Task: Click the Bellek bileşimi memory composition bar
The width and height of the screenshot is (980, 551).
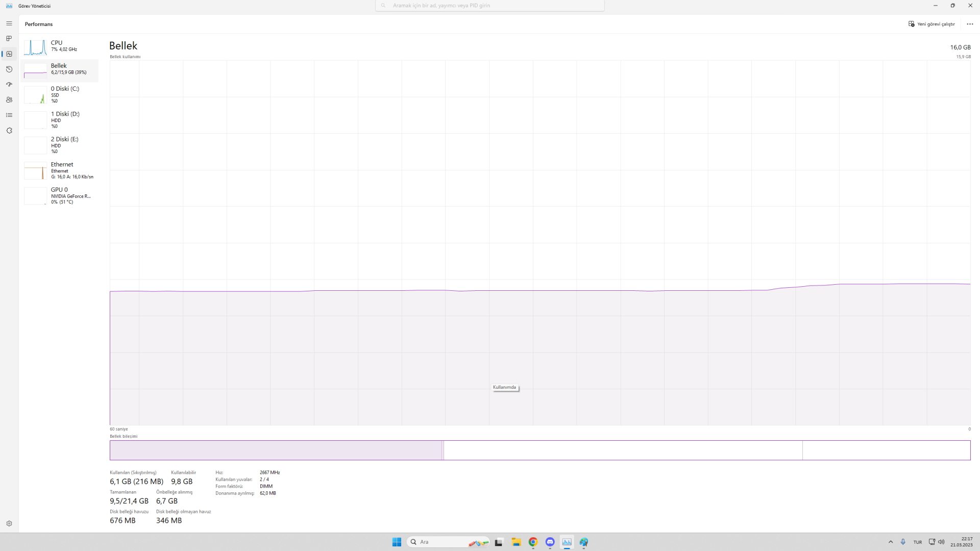Action: [540, 450]
